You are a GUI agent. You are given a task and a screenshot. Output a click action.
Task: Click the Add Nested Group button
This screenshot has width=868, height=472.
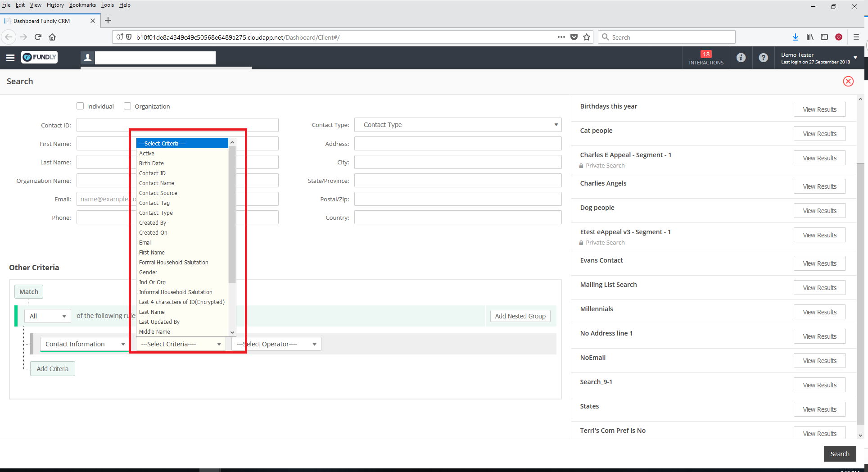pos(520,316)
